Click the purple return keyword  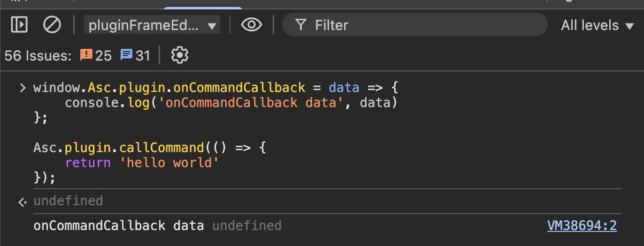(88, 163)
